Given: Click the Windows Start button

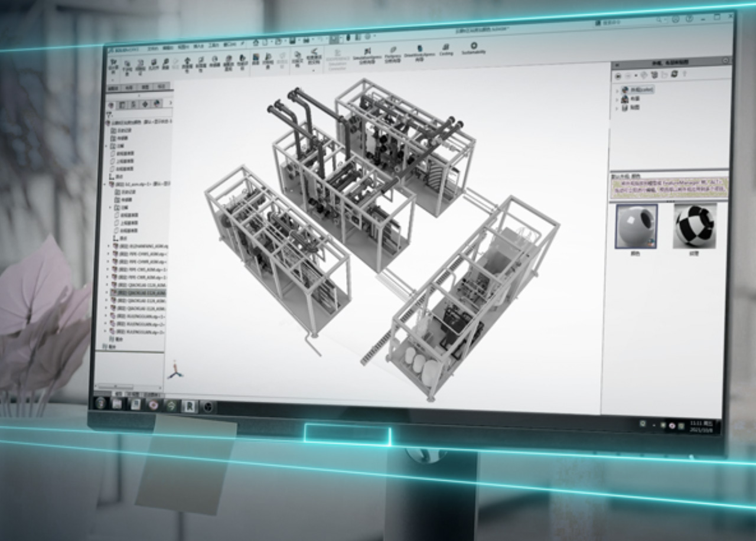Looking at the screenshot, I should click(101, 403).
